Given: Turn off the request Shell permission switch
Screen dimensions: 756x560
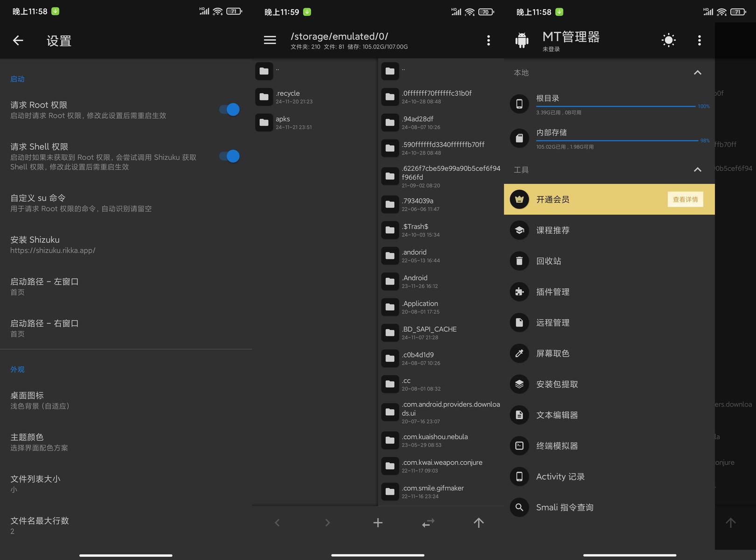Looking at the screenshot, I should [230, 156].
